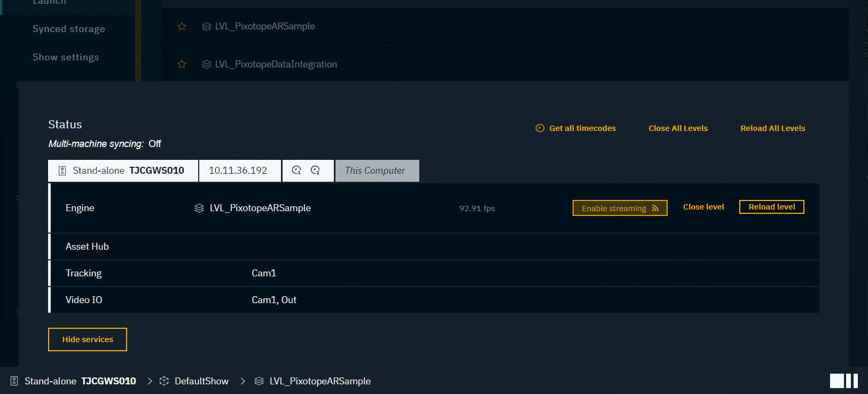Click the timecode 1 clock icon
This screenshot has height=394, width=868.
(x=297, y=171)
